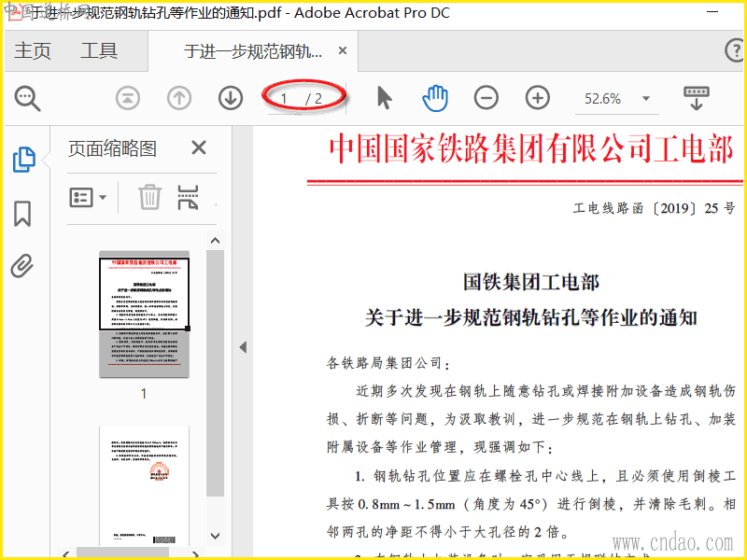This screenshot has height=560, width=747.
Task: Click the document title 关于进一步规范钢轨钻孔等作业的通知
Action: [x=531, y=317]
